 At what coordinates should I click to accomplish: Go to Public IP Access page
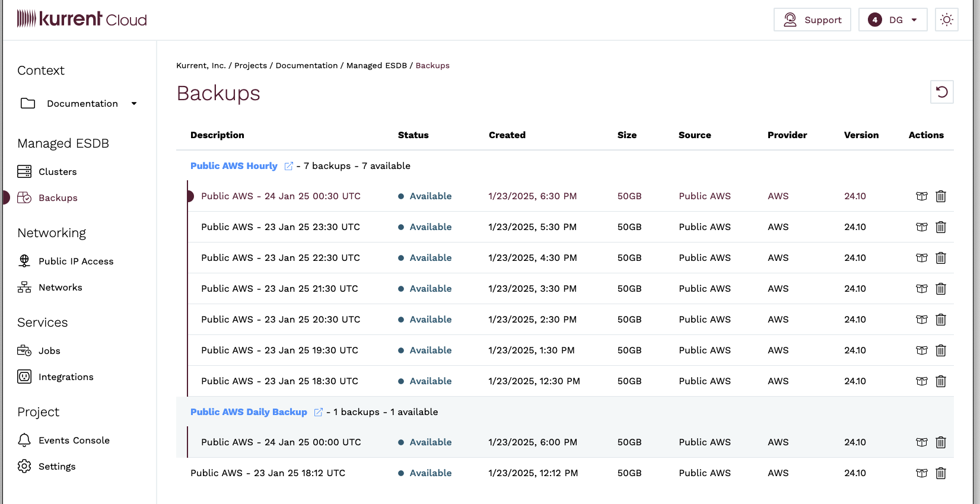pyautogui.click(x=75, y=261)
